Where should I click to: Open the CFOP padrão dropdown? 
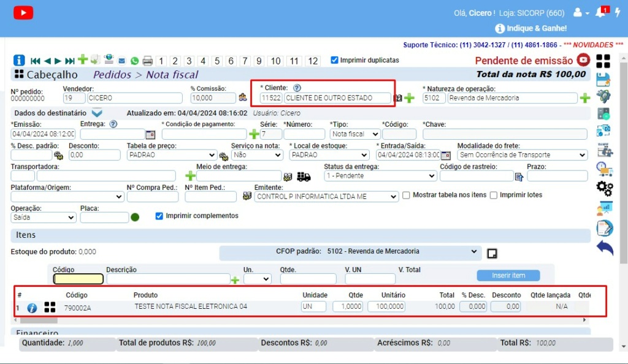click(474, 251)
